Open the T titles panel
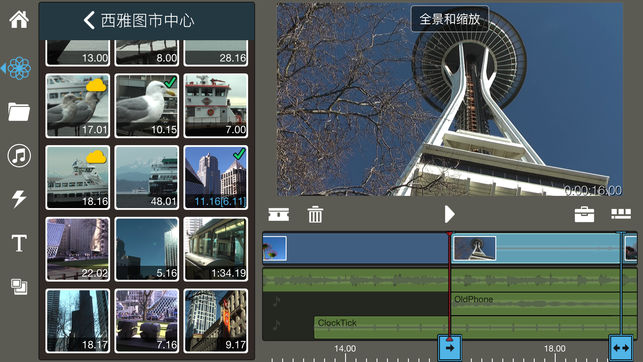This screenshot has width=643, height=362. pos(19,243)
